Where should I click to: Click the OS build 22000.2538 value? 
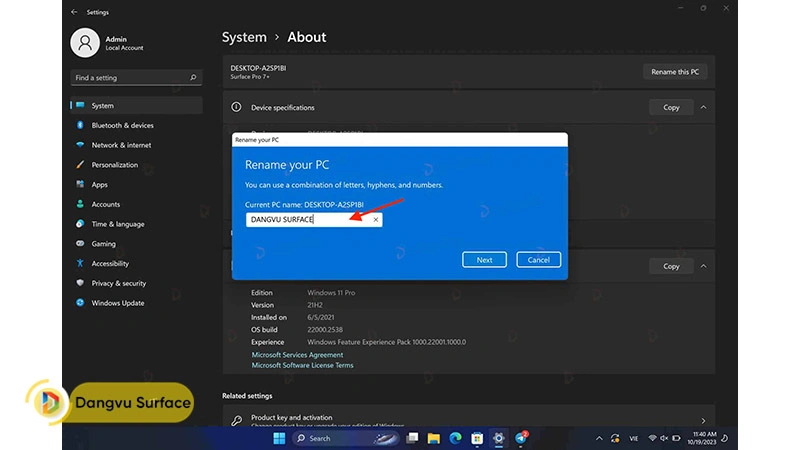coord(325,330)
